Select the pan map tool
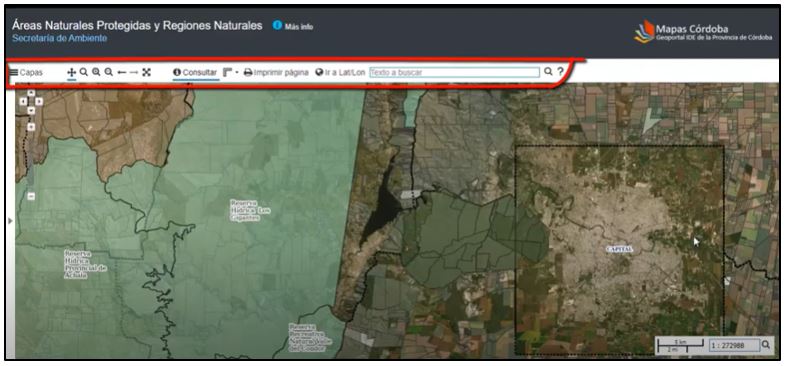The width and height of the screenshot is (787, 366). [71, 72]
